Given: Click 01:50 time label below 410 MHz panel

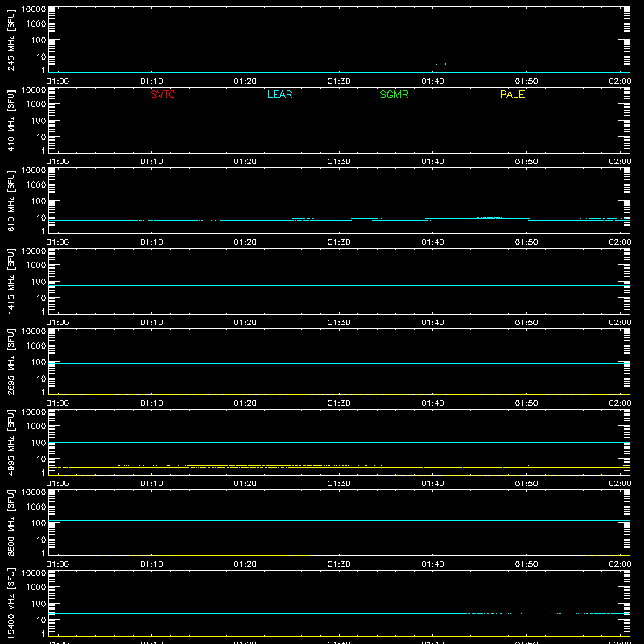Looking at the screenshot, I should tap(526, 162).
